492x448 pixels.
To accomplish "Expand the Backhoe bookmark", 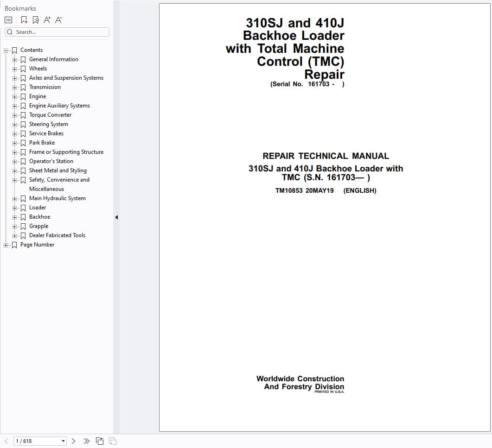I will pyautogui.click(x=14, y=217).
